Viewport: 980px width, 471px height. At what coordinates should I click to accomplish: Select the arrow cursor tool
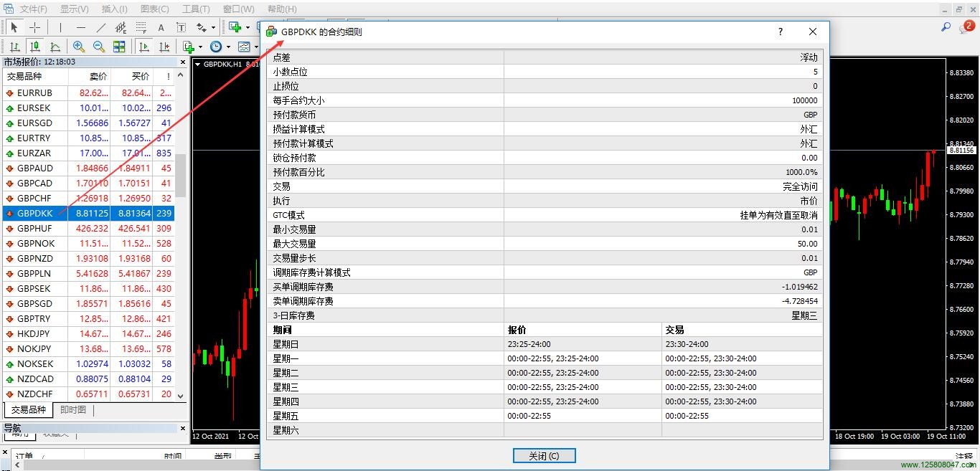coord(14,27)
